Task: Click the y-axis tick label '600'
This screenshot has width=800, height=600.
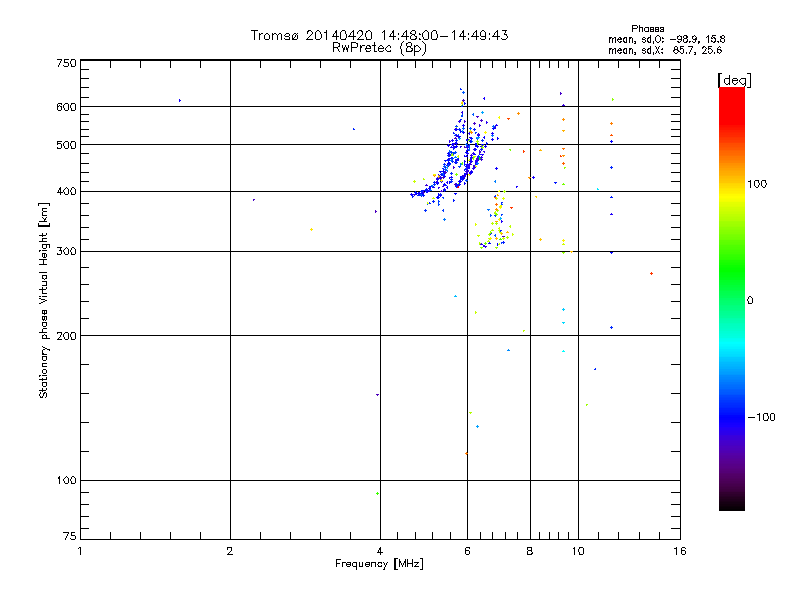Action: pyautogui.click(x=66, y=107)
